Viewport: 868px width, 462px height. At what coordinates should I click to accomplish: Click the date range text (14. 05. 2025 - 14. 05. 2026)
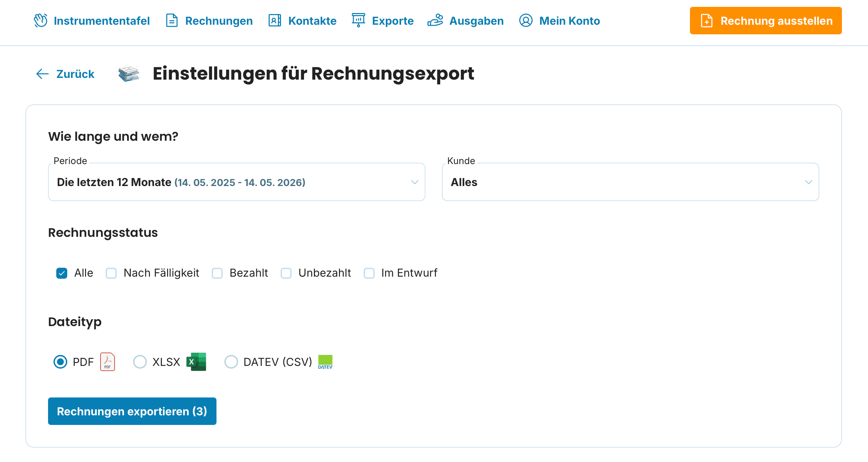(x=240, y=182)
